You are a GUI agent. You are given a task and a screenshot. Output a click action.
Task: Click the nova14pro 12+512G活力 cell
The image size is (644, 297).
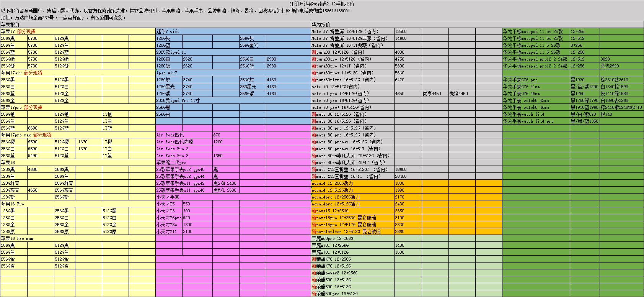click(336, 204)
